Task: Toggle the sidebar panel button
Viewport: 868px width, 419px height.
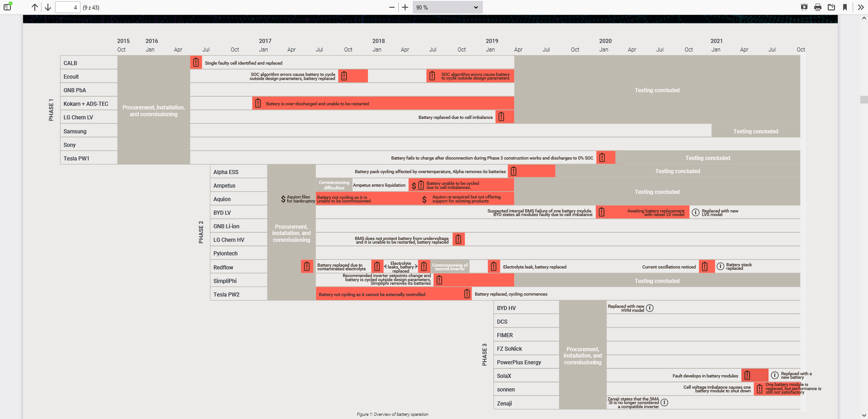Action: click(x=7, y=7)
